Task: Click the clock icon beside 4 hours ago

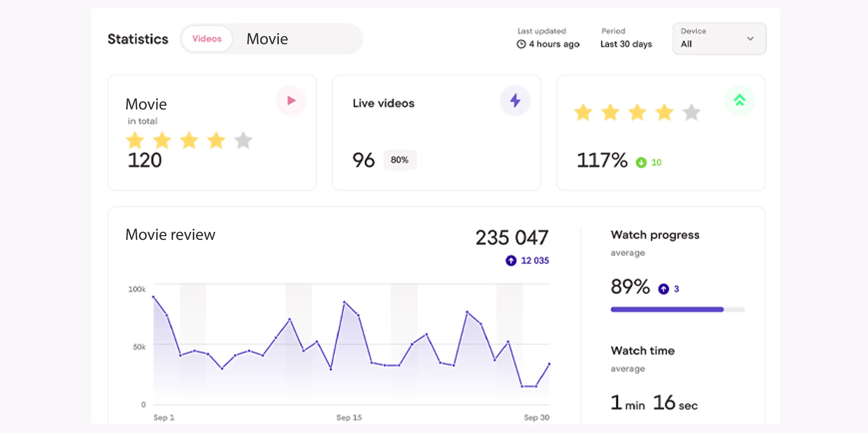Action: [521, 44]
